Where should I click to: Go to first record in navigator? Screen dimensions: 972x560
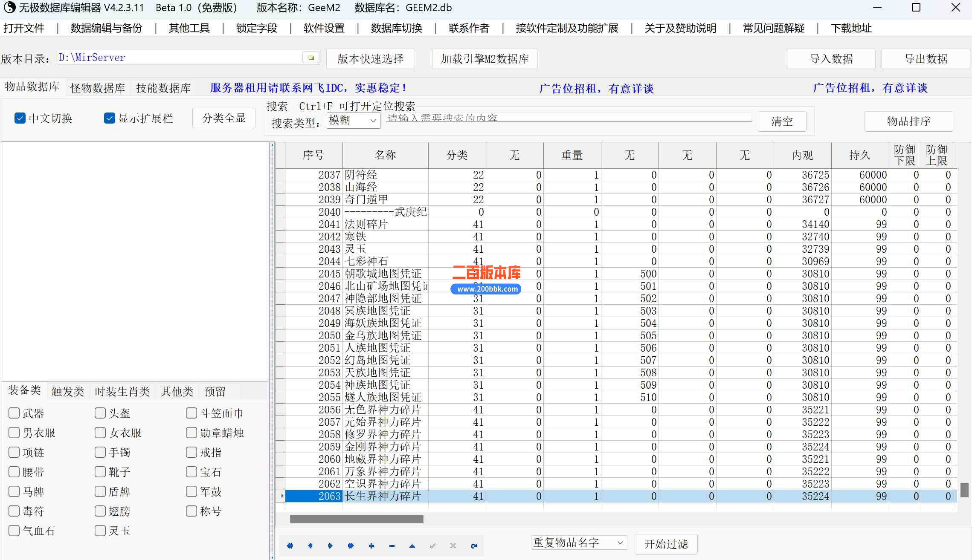click(290, 546)
